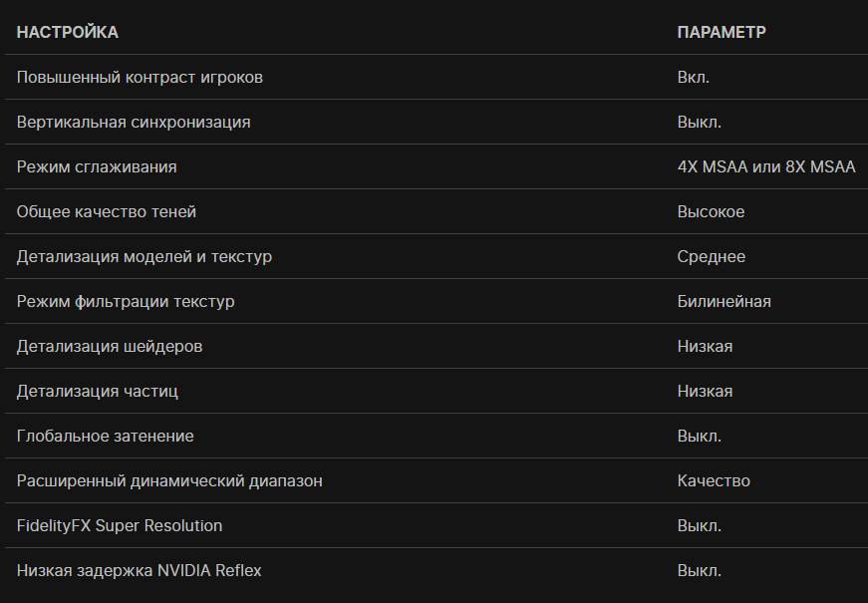This screenshot has width=868, height=603.
Task: Click the "Высокое" shadow quality value
Action: (711, 211)
